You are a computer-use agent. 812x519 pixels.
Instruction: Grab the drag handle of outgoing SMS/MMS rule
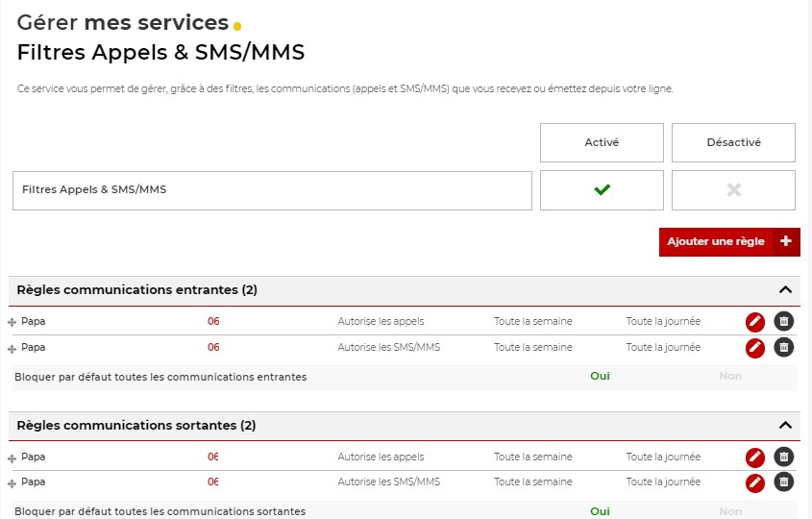[12, 483]
